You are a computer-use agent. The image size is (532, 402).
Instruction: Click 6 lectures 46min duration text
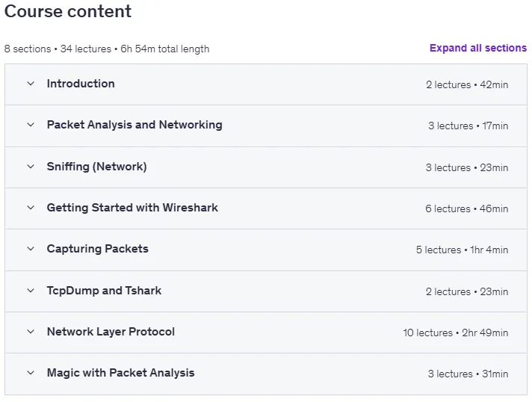(x=467, y=209)
